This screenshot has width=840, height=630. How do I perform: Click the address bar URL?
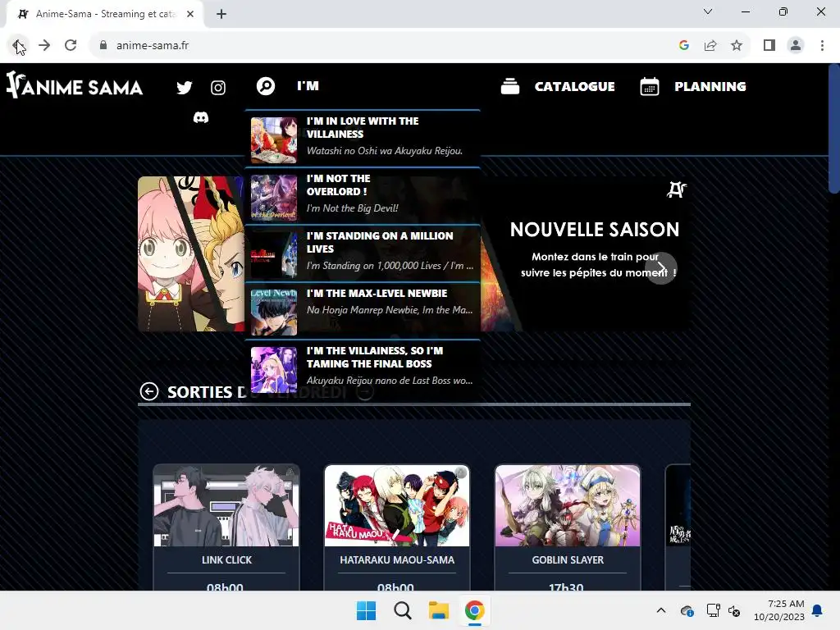pos(153,46)
